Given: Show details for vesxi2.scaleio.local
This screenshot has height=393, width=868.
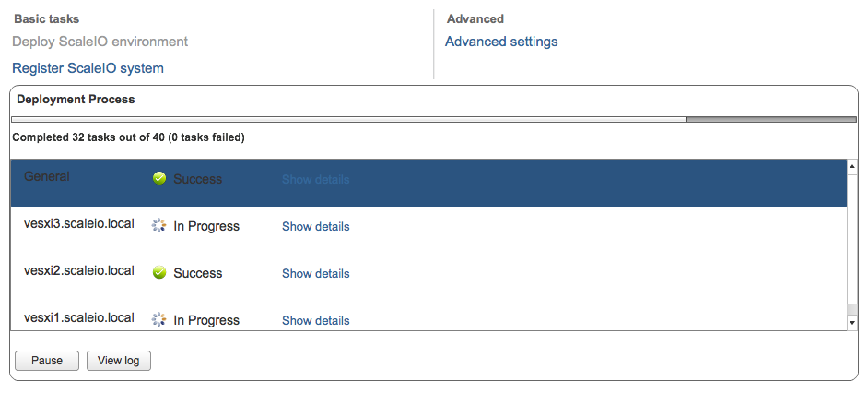Looking at the screenshot, I should point(315,273).
